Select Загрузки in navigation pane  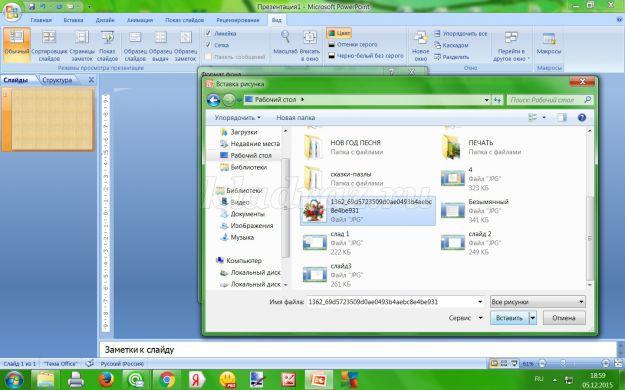pyautogui.click(x=239, y=132)
